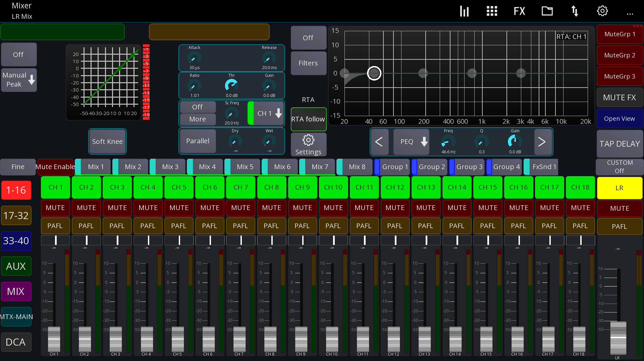Open the Mix 5 send selector

(x=242, y=167)
